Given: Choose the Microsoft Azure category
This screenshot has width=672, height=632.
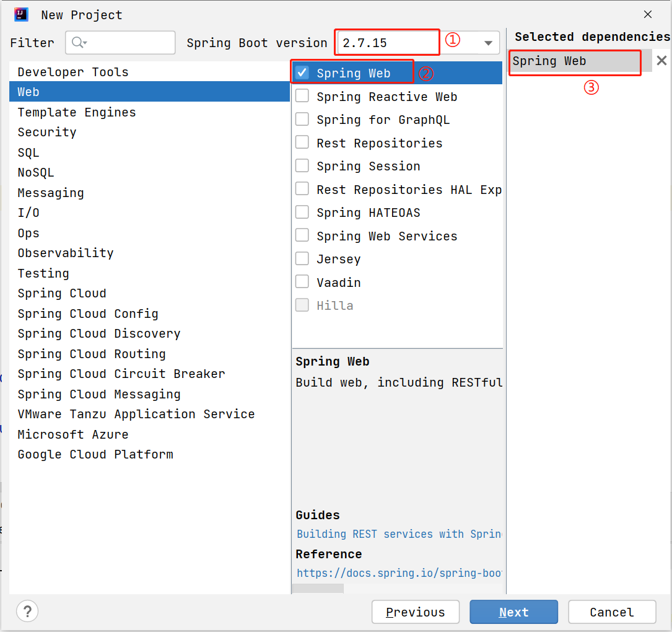Looking at the screenshot, I should [149, 434].
